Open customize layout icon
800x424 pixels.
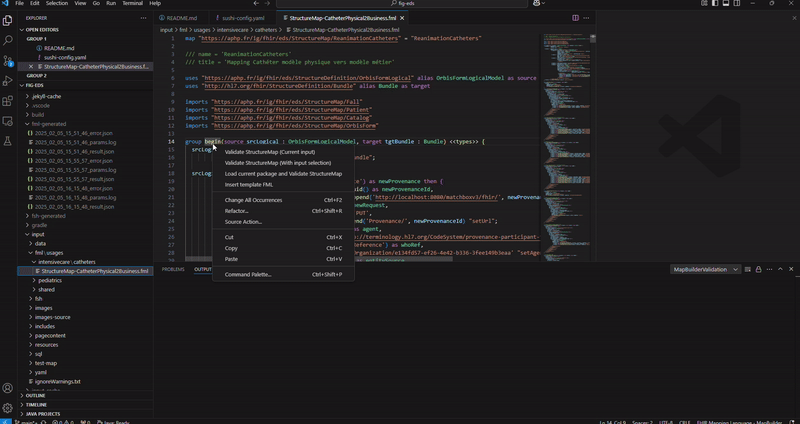tap(704, 3)
